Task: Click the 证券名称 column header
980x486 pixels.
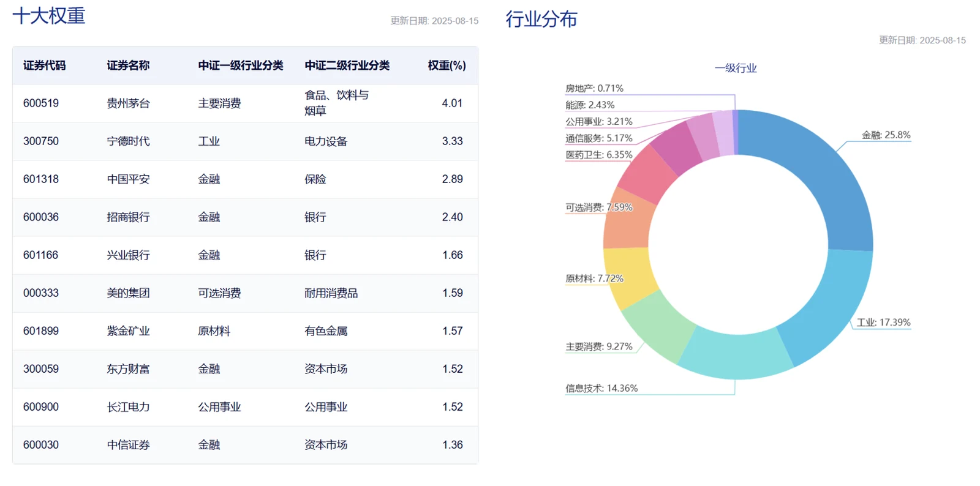Action: tap(128, 65)
